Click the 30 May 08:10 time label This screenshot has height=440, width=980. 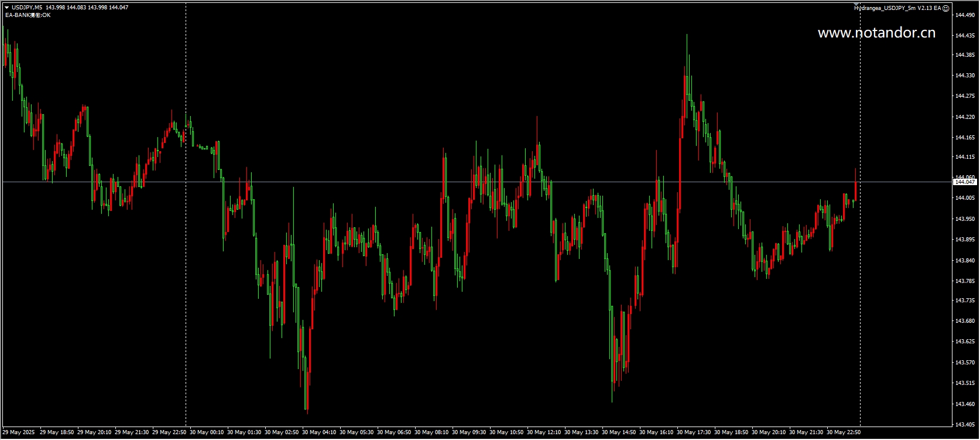(x=431, y=432)
